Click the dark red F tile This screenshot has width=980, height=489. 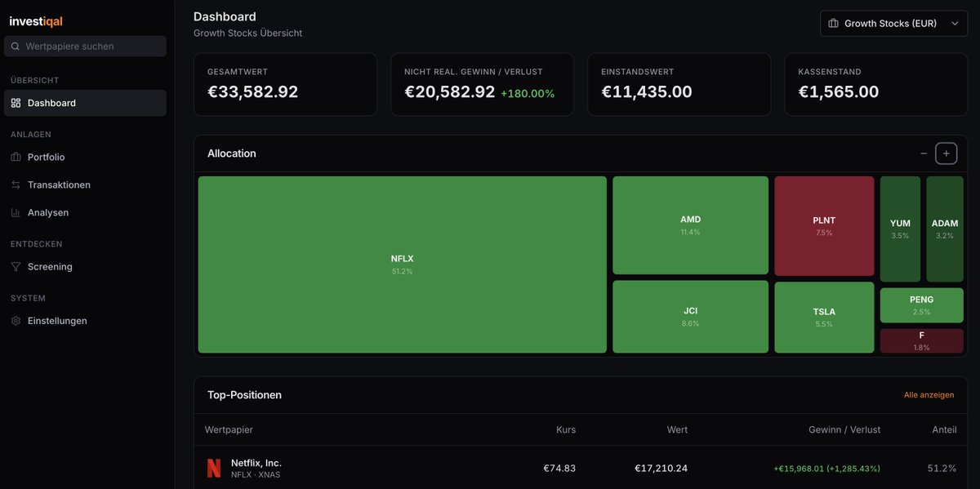[921, 340]
